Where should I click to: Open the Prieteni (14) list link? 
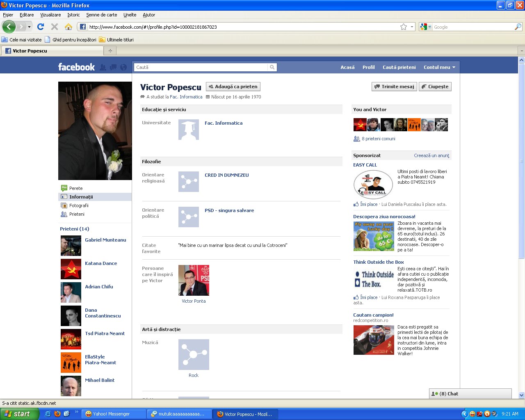(74, 229)
